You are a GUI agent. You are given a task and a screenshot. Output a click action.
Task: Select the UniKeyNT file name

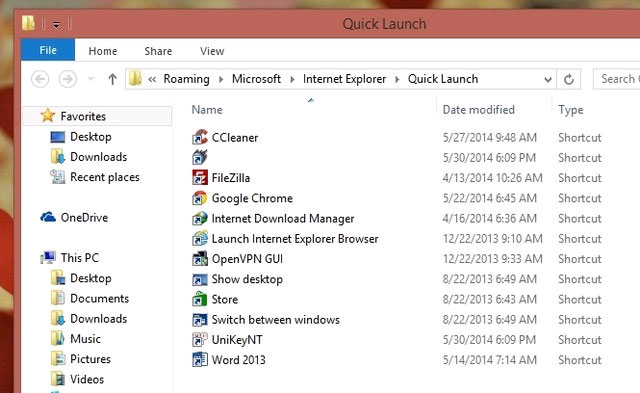[237, 340]
